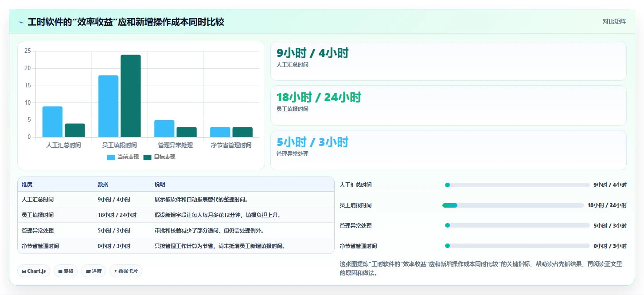Click the light blue 员工填报时间 bar in chart
This screenshot has width=644, height=295.
108,106
